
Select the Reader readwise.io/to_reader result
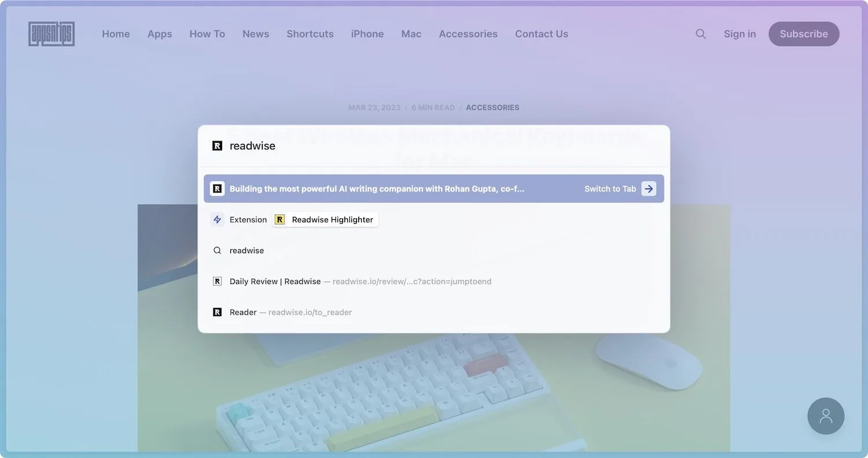(434, 312)
